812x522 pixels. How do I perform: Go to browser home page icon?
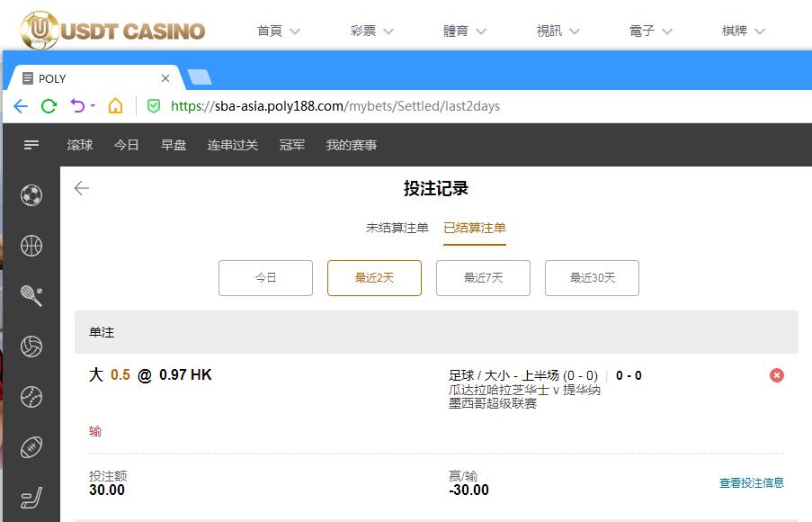point(115,105)
